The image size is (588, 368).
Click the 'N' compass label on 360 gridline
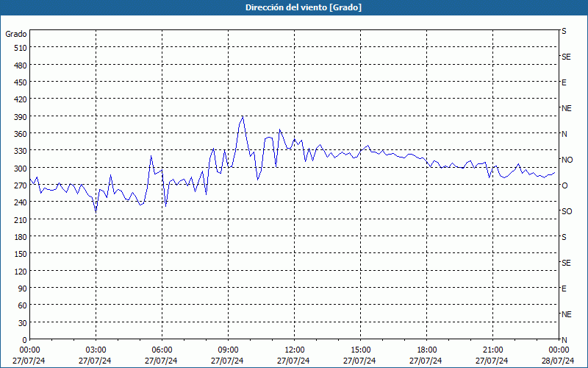(x=564, y=134)
